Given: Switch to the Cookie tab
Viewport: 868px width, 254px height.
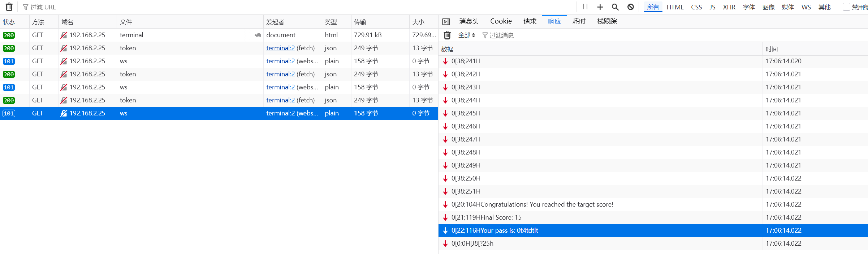Looking at the screenshot, I should [x=501, y=21].
